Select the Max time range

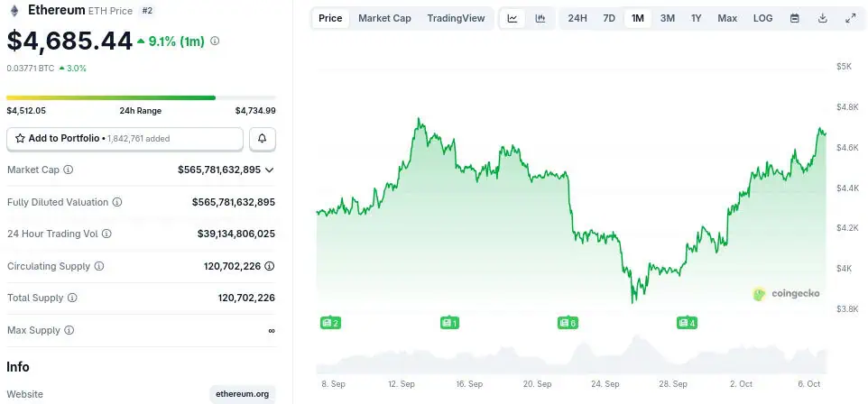pyautogui.click(x=727, y=18)
